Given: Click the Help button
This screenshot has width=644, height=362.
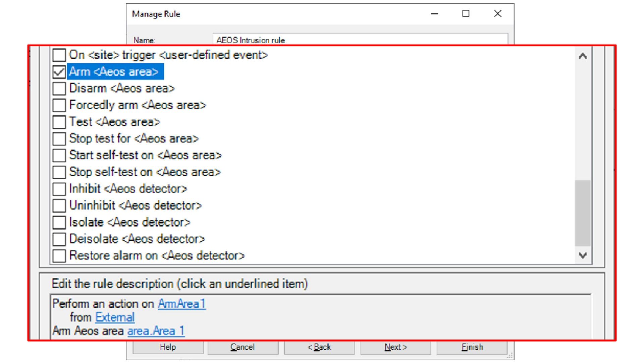Looking at the screenshot, I should pyautogui.click(x=168, y=347).
